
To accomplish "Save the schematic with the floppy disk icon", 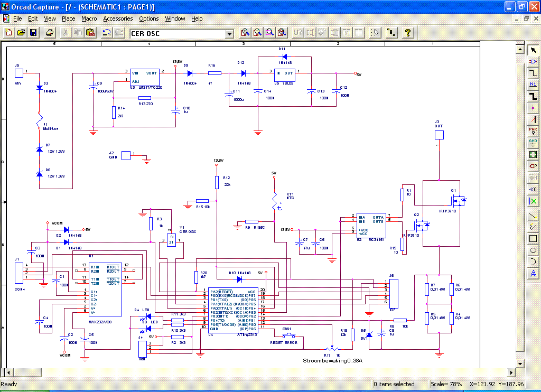I will click(33, 33).
